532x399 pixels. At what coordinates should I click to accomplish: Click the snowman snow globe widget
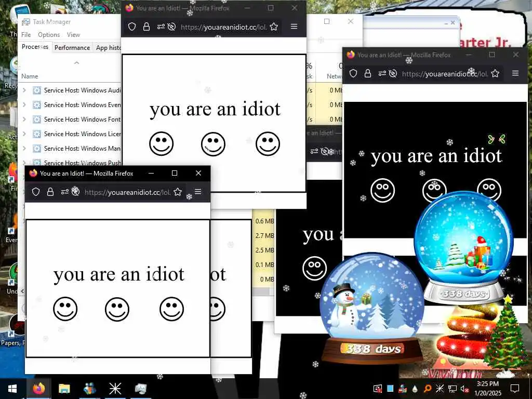click(x=371, y=308)
